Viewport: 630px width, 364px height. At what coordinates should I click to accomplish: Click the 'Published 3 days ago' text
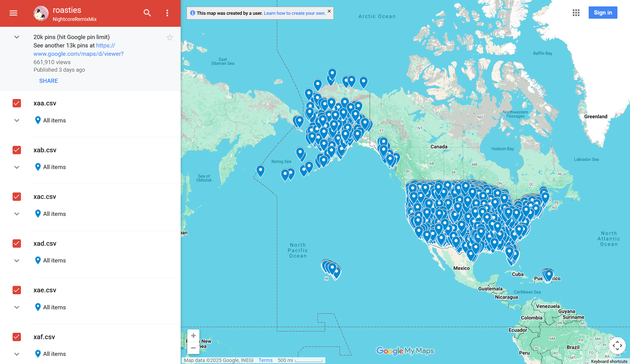point(59,70)
